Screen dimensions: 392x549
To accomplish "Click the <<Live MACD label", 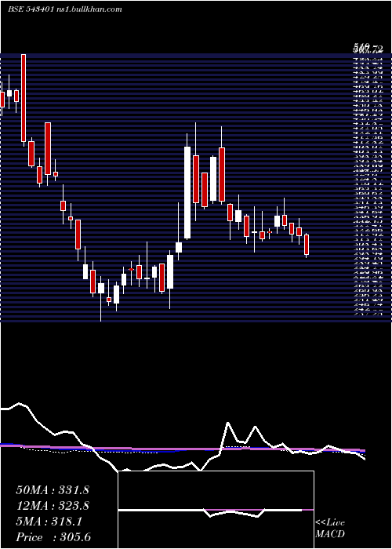I will pos(330,529).
